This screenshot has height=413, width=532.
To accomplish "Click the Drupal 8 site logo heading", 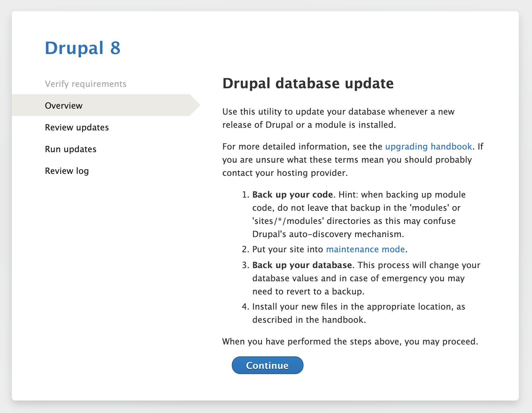I will (83, 48).
